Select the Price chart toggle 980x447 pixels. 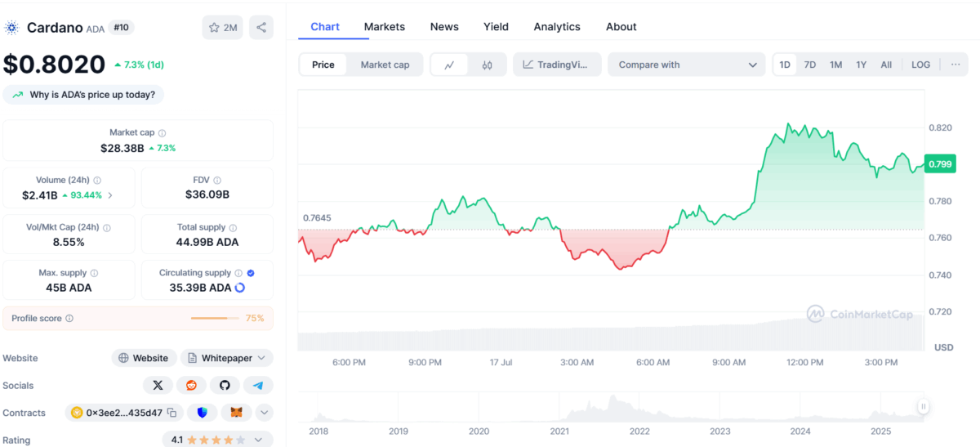coord(323,65)
